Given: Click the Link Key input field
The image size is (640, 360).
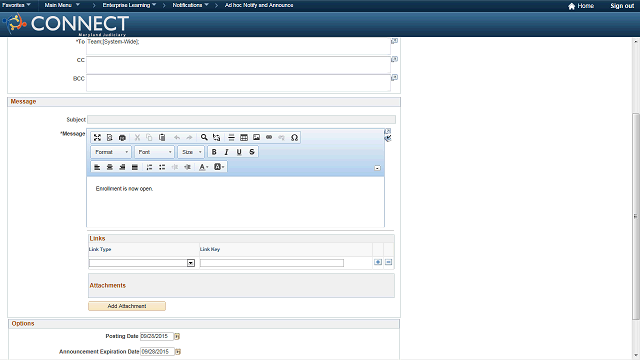Looking at the screenshot, I should (x=272, y=263).
